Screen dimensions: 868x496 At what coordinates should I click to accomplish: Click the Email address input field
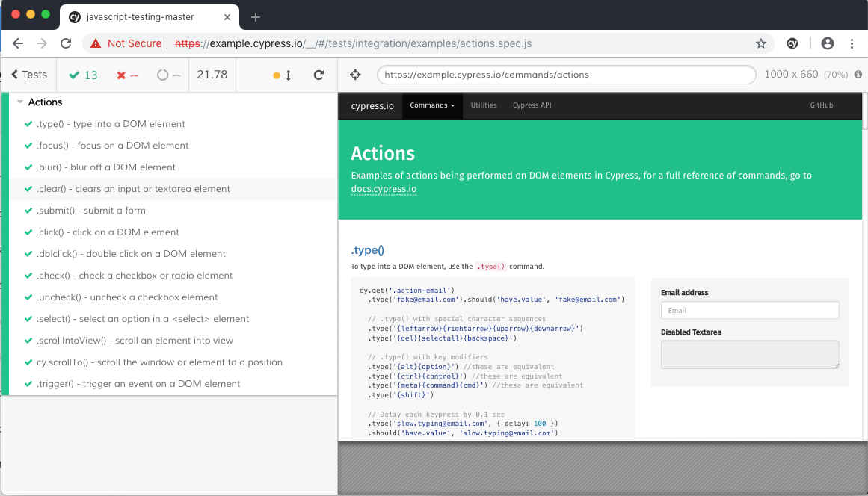[x=750, y=310]
